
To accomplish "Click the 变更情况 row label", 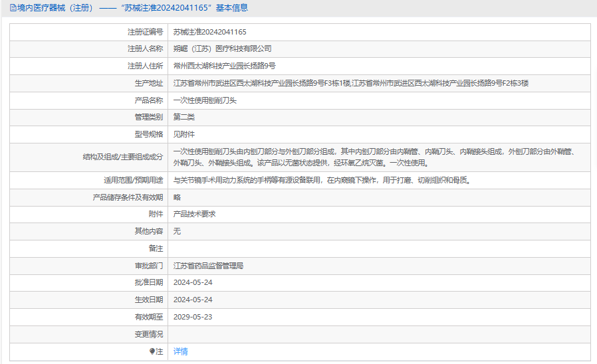I will coord(148,334).
